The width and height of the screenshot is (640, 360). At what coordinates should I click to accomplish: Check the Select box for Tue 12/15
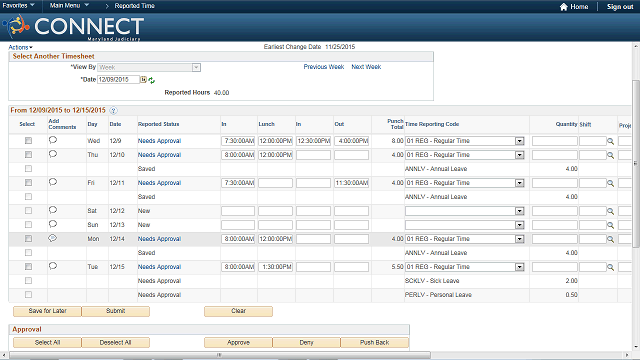28,267
